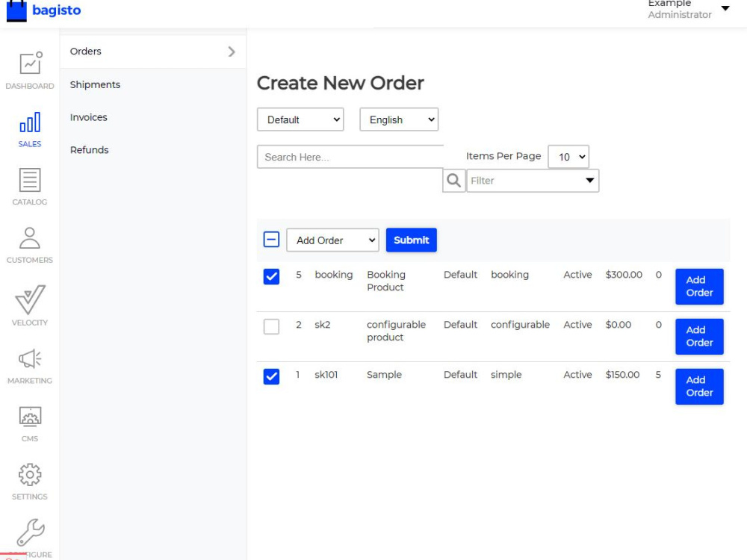Screen dimensions: 747x560
Task: Click Add Order for booking product
Action: coord(699,286)
